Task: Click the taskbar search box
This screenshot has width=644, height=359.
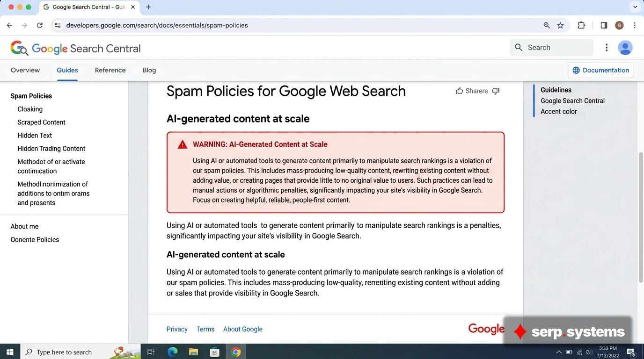Action: [x=80, y=352]
